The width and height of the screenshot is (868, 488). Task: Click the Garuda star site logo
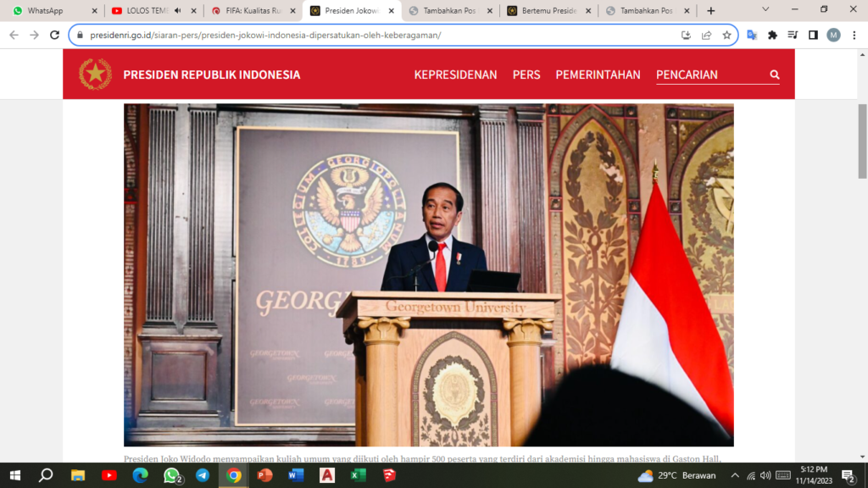click(95, 75)
